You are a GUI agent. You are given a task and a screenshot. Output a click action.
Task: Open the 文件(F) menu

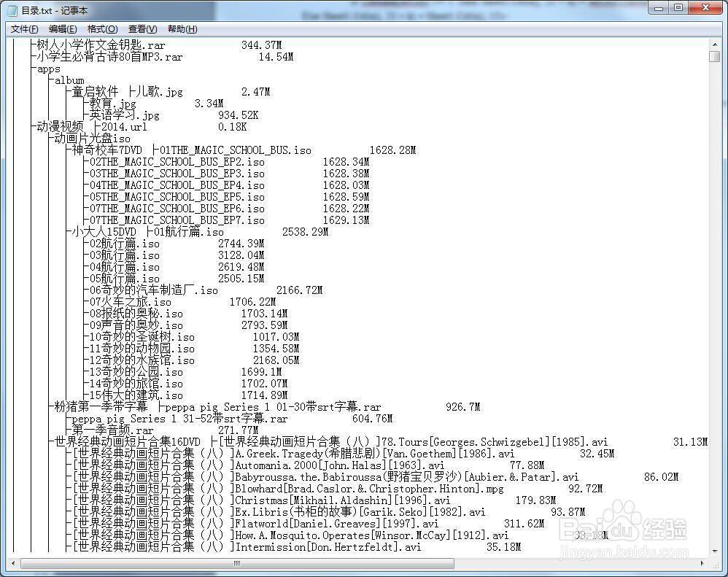tap(25, 29)
